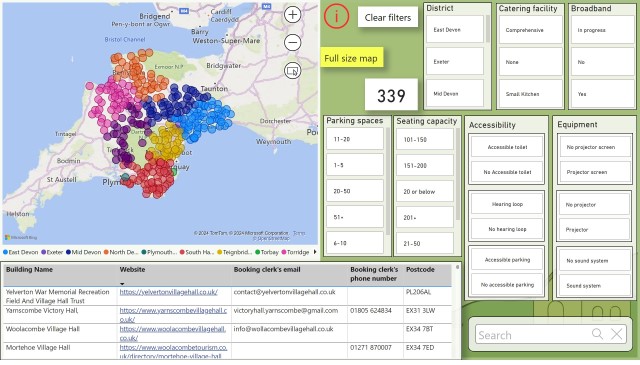
Task: Expand more legend entries arrow
Action: coord(315,252)
